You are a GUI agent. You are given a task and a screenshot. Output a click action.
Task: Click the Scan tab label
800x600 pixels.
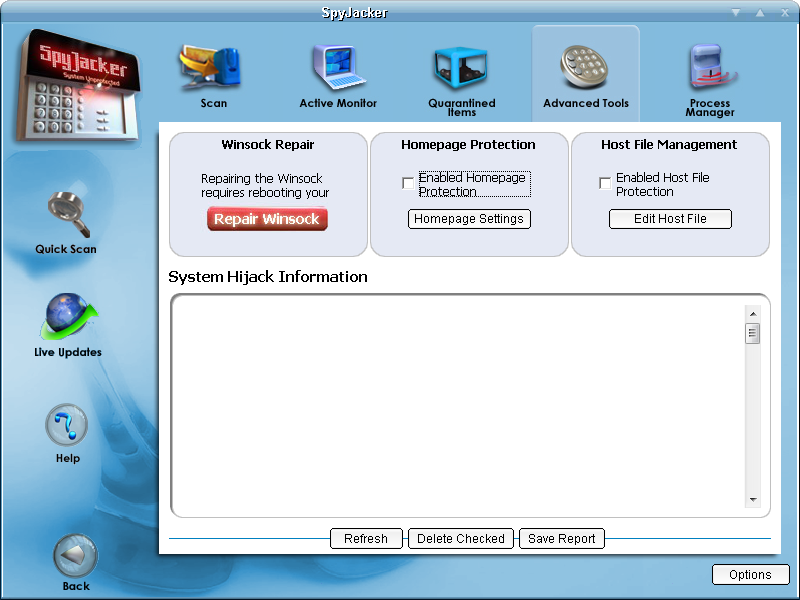pos(213,103)
